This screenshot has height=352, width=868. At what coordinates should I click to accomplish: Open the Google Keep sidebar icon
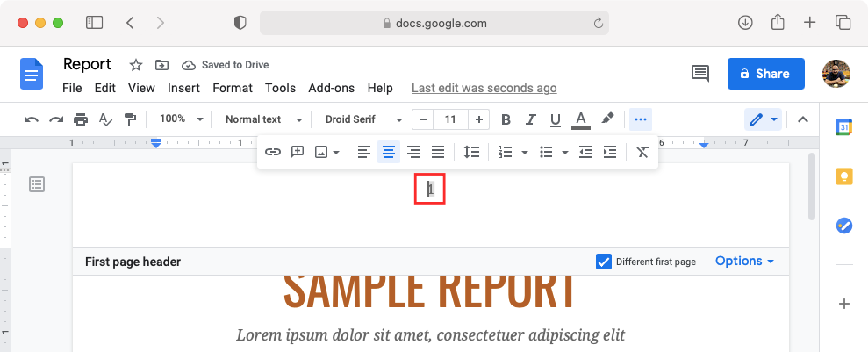pos(843,176)
